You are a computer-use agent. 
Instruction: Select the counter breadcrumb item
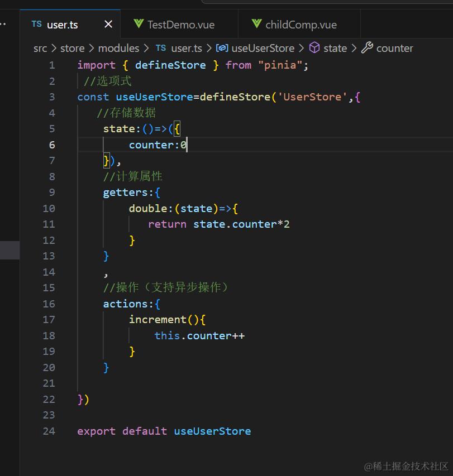(x=395, y=48)
